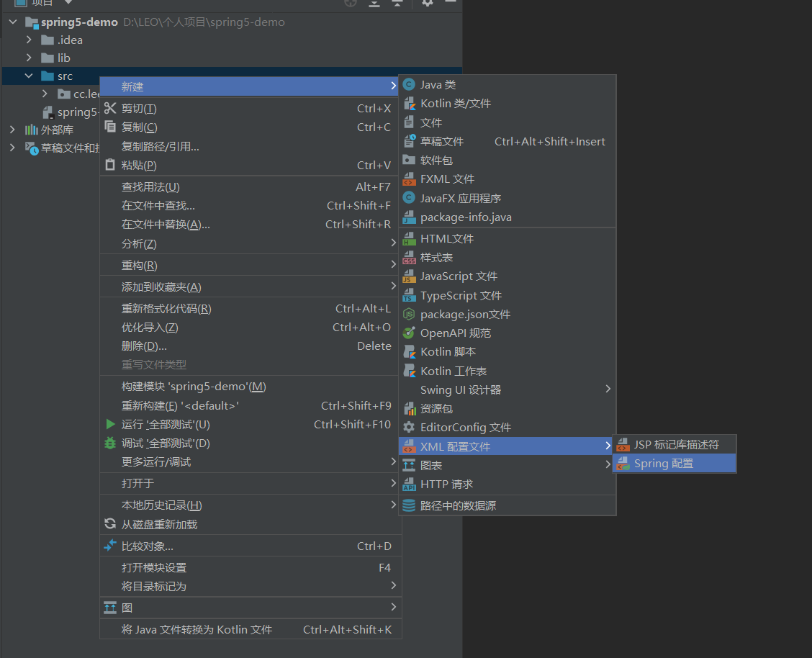This screenshot has height=658, width=812.
Task: Expand the 外部库 tree node
Action: click(12, 130)
